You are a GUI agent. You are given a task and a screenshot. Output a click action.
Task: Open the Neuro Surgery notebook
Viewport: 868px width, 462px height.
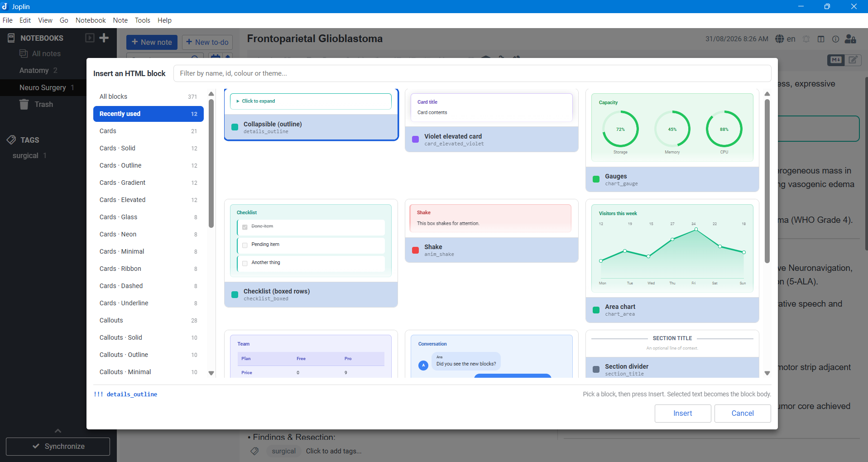(43, 87)
